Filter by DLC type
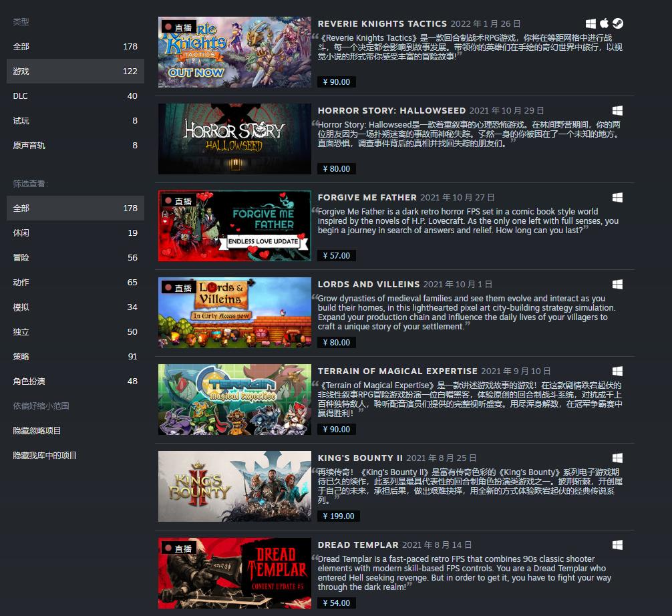Image resolution: width=672 pixels, height=616 pixels. tap(75, 96)
